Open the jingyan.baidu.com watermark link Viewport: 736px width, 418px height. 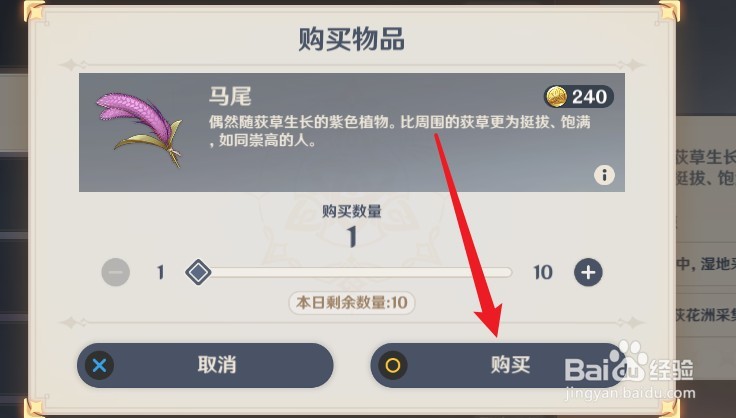[x=630, y=393]
